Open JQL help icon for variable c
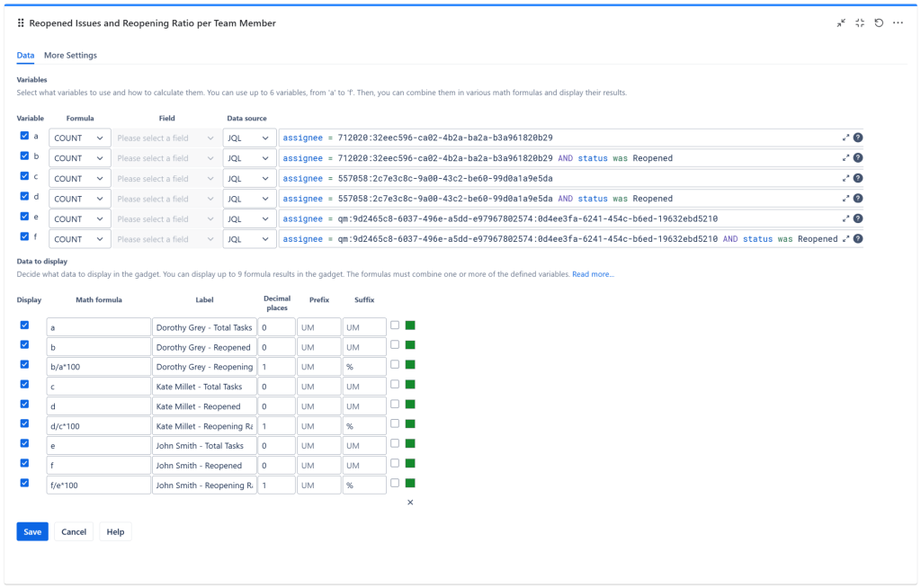This screenshot has width=921, height=588. coord(858,179)
